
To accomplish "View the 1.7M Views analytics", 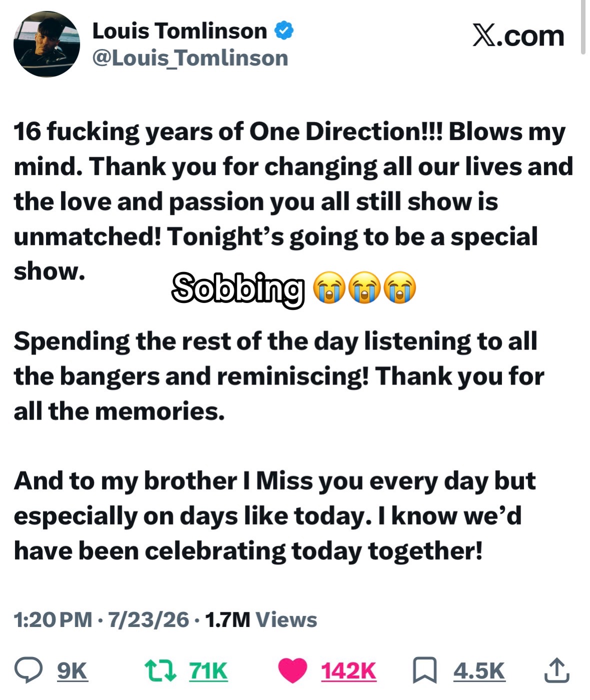I will [x=261, y=620].
